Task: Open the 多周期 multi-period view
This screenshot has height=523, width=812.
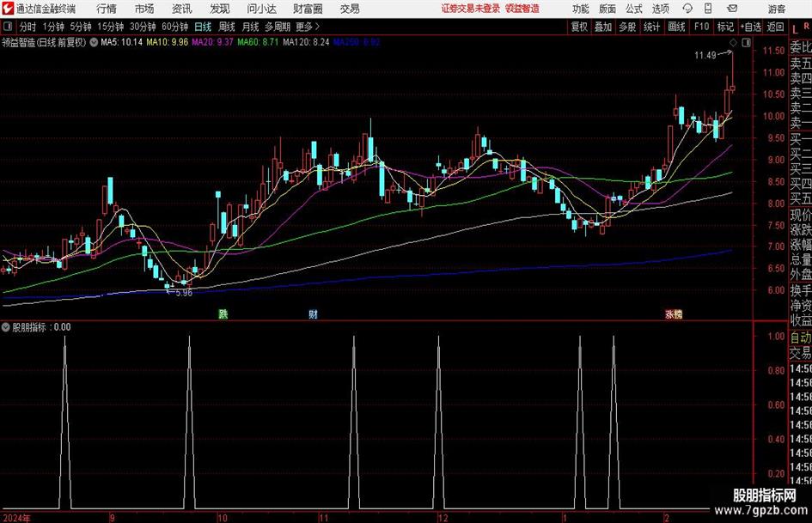Action: point(278,27)
